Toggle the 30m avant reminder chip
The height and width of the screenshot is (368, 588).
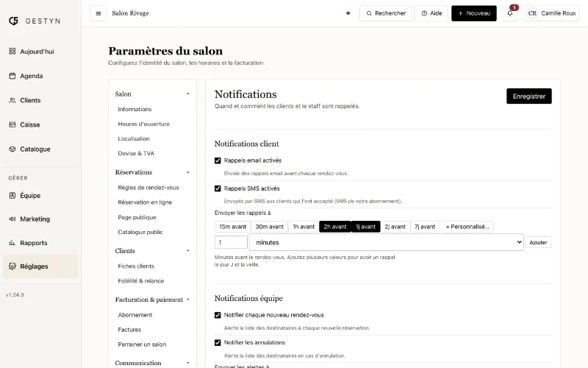click(x=269, y=227)
